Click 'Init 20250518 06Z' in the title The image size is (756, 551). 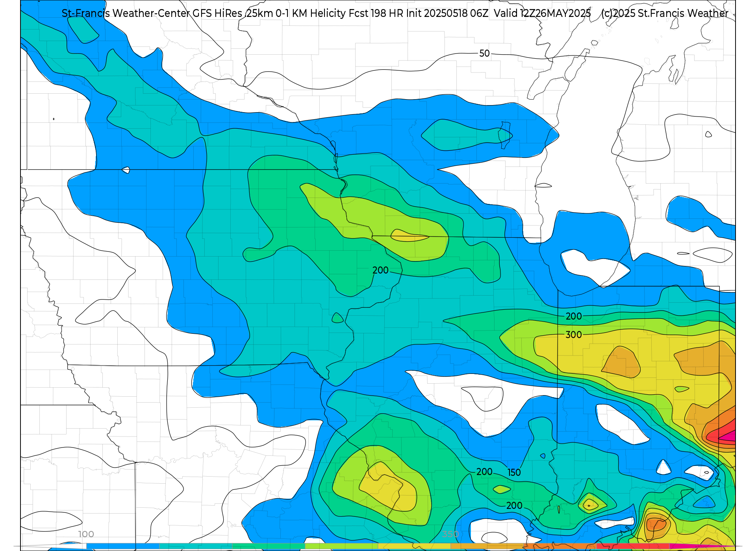click(x=447, y=13)
